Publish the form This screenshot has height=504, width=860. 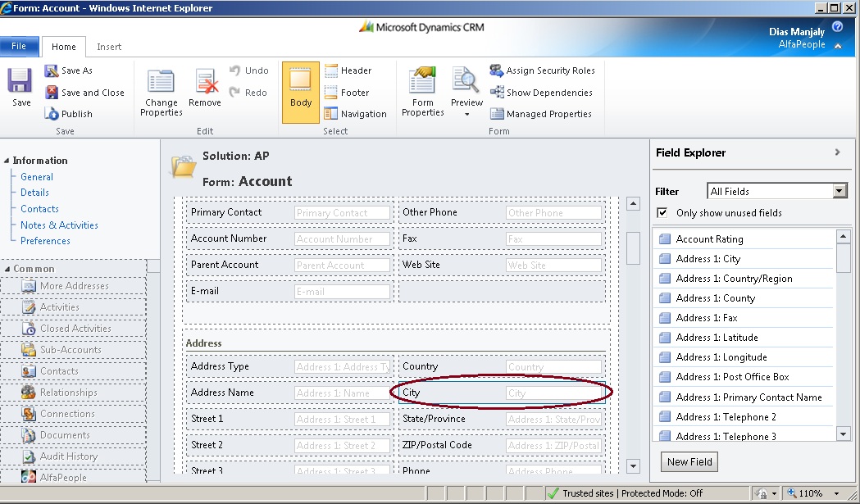69,114
